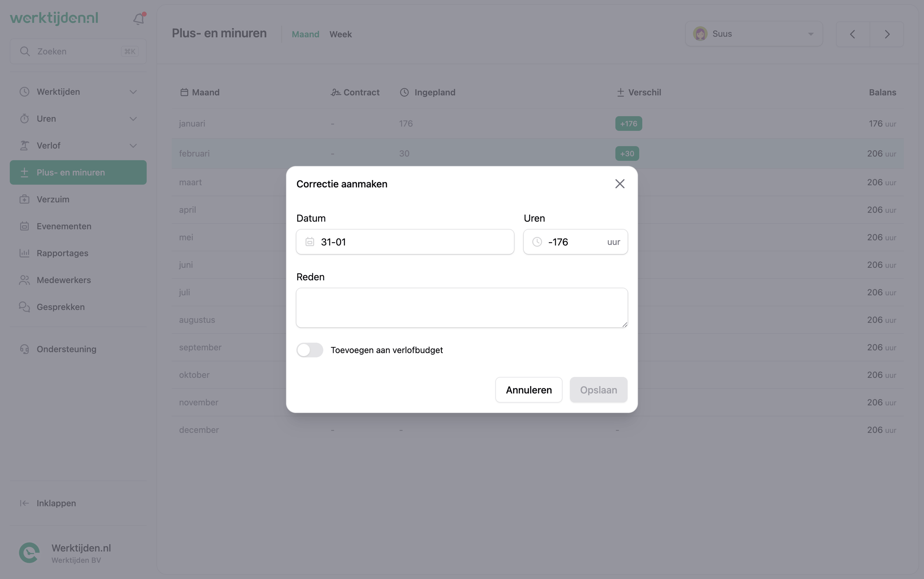Screen dimensions: 924x579
Task: Click the calendar icon inside the Datum field
Action: 310,242
